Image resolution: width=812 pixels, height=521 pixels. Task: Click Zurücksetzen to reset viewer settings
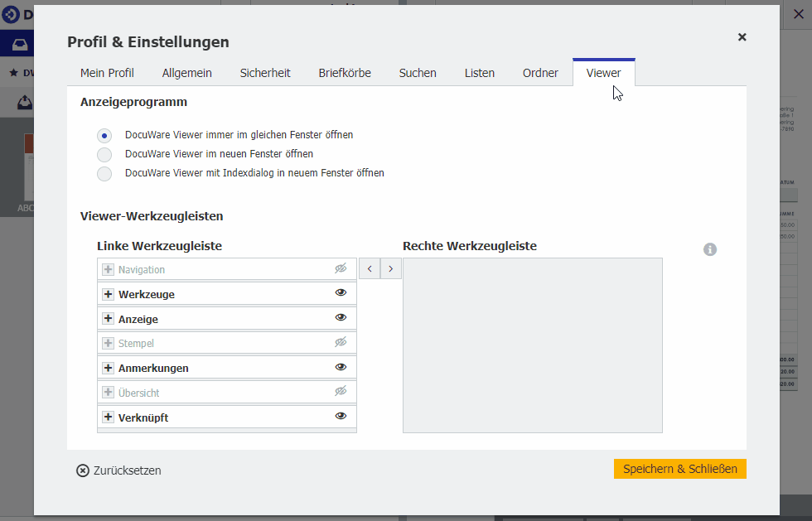click(x=128, y=470)
